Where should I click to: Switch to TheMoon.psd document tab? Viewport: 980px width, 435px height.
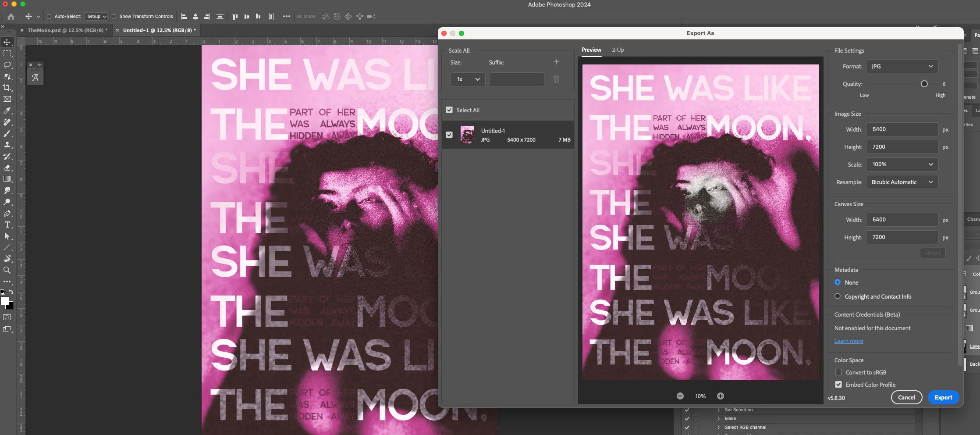[67, 30]
